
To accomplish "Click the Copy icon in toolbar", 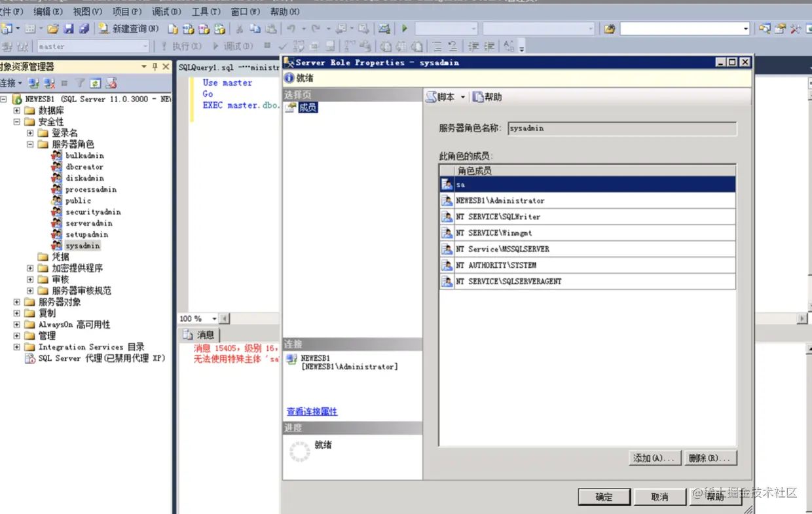I will [255, 29].
